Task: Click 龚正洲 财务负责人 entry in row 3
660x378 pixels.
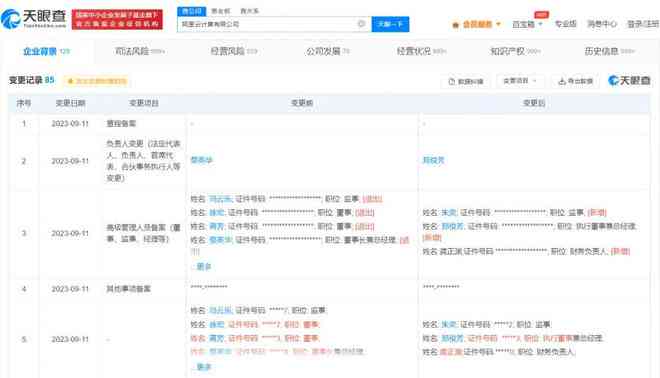Action: point(526,251)
